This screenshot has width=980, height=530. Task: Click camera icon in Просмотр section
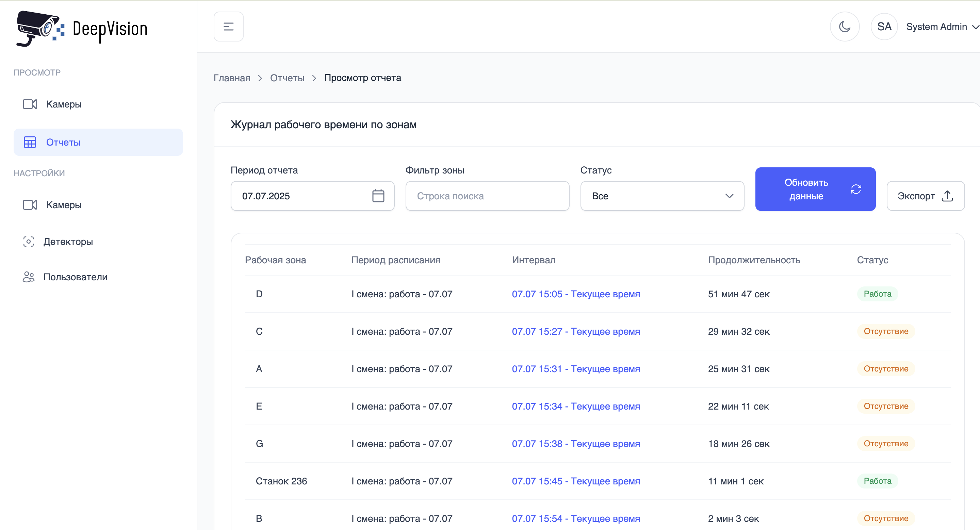pyautogui.click(x=30, y=104)
